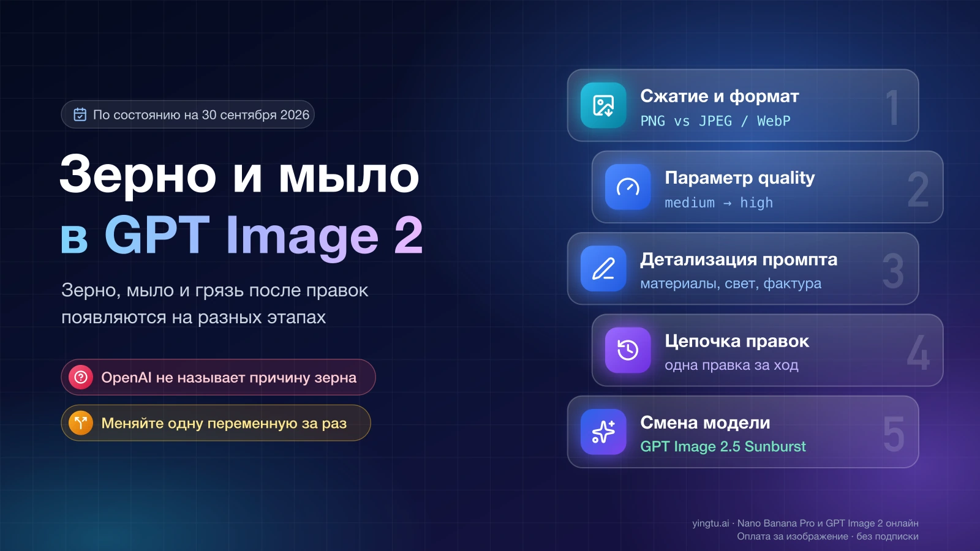The image size is (980, 551).
Task: Choose the Смена модели card
Action: tap(743, 432)
